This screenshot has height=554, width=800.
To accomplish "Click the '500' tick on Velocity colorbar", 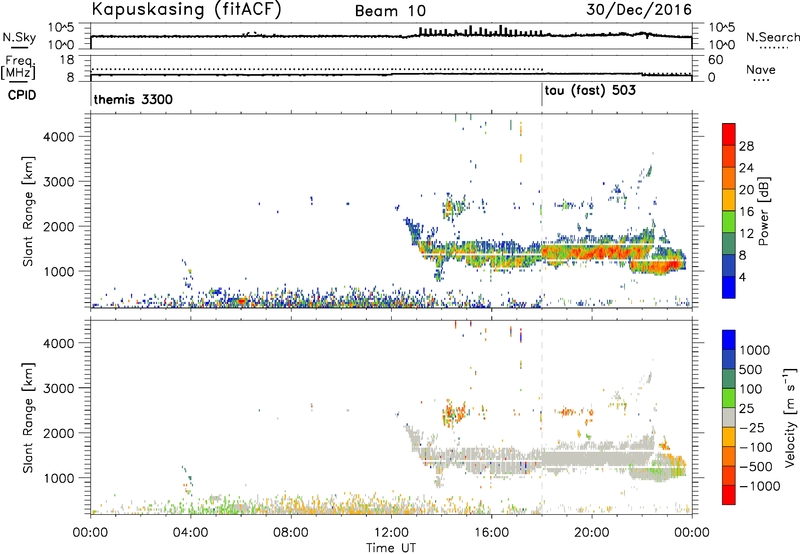I will pos(751,369).
